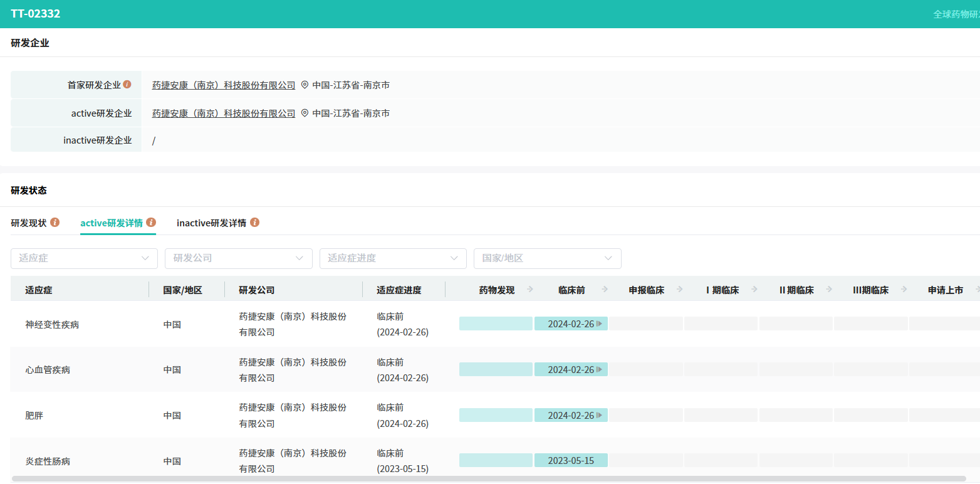Click info icon next to inactive研发详情 tab
The image size is (980, 484).
coord(254,223)
